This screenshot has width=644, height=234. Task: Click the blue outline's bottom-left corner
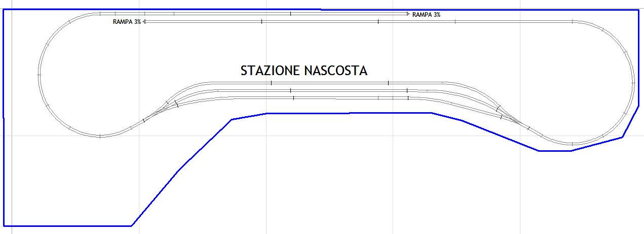pyautogui.click(x=4, y=225)
